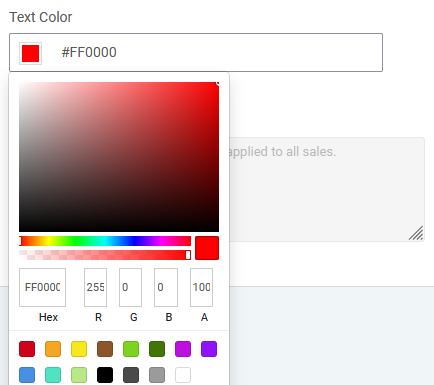Pick the blue preset swatch
Image resolution: width=434 pixels, height=385 pixels.
tap(27, 375)
